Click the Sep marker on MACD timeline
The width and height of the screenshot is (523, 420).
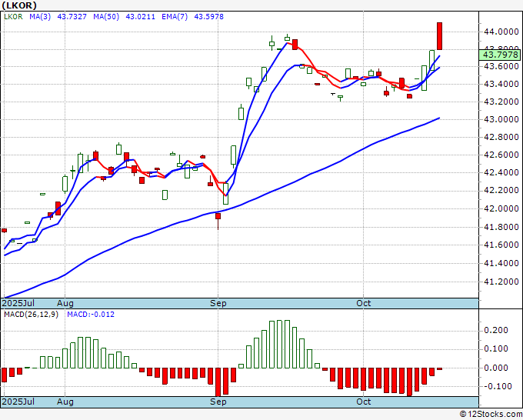click(218, 402)
